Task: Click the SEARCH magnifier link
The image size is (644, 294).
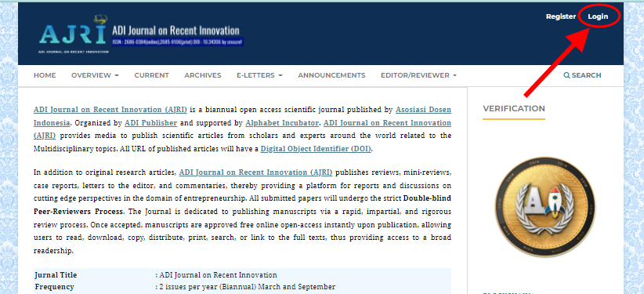Action: [582, 75]
